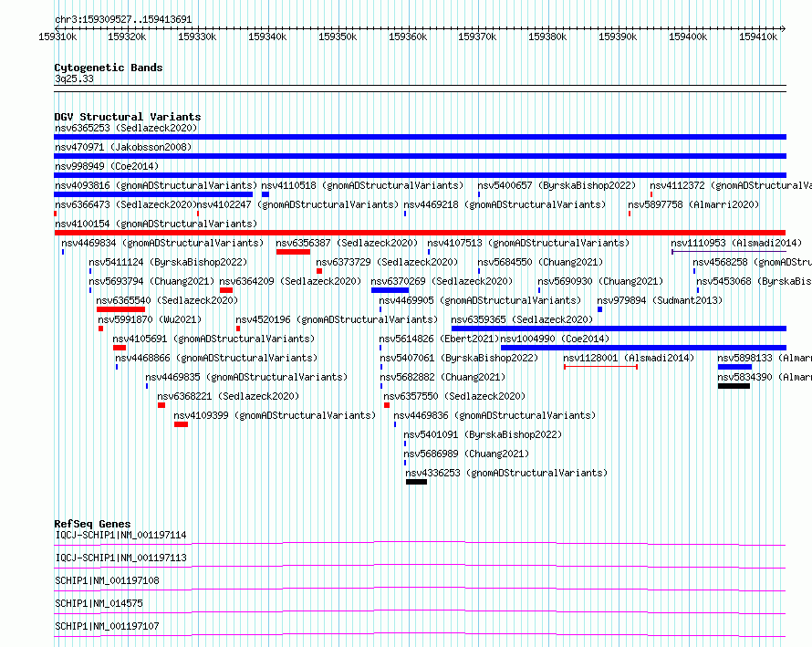
Task: Click the small blue nsv4110518 variant bar
Action: coord(265,194)
